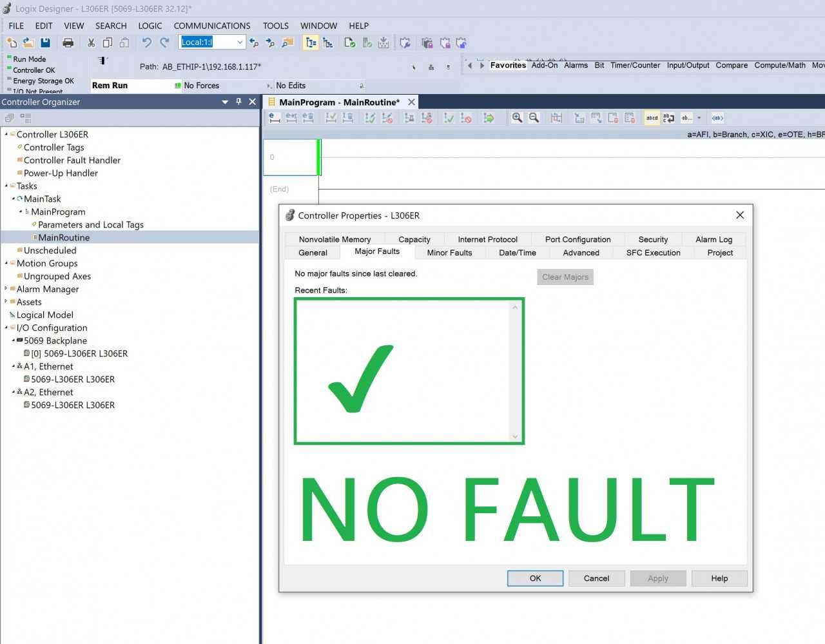825x644 pixels.
Task: Toggle the highlighted Controller Organizer toolbar icon
Action: click(x=311, y=43)
